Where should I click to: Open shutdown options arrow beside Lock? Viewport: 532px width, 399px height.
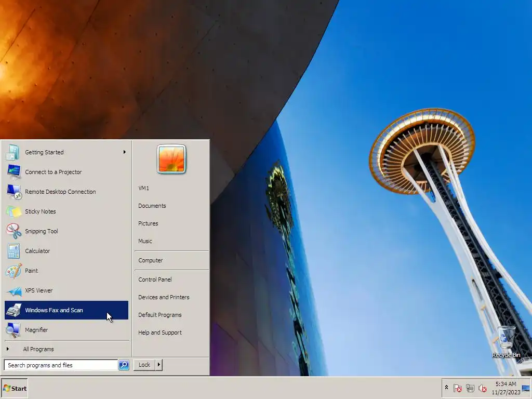[159, 365]
